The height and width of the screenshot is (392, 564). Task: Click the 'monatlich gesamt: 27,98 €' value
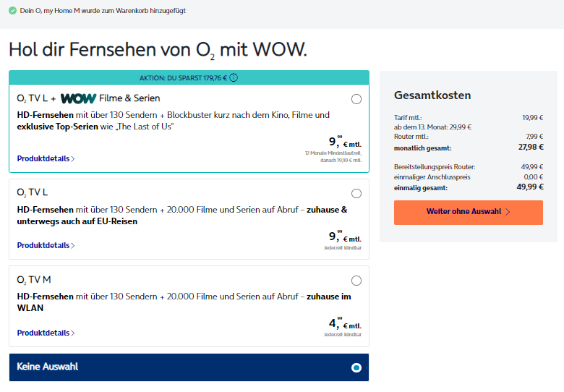click(x=531, y=147)
